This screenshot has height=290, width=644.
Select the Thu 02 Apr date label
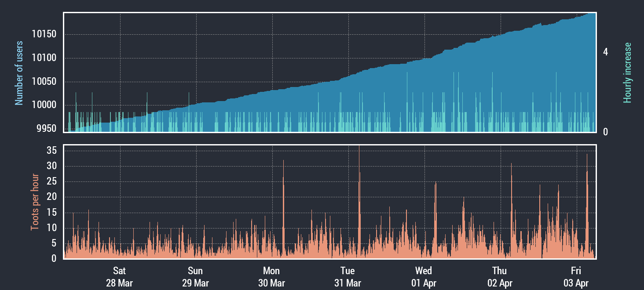tap(500, 277)
